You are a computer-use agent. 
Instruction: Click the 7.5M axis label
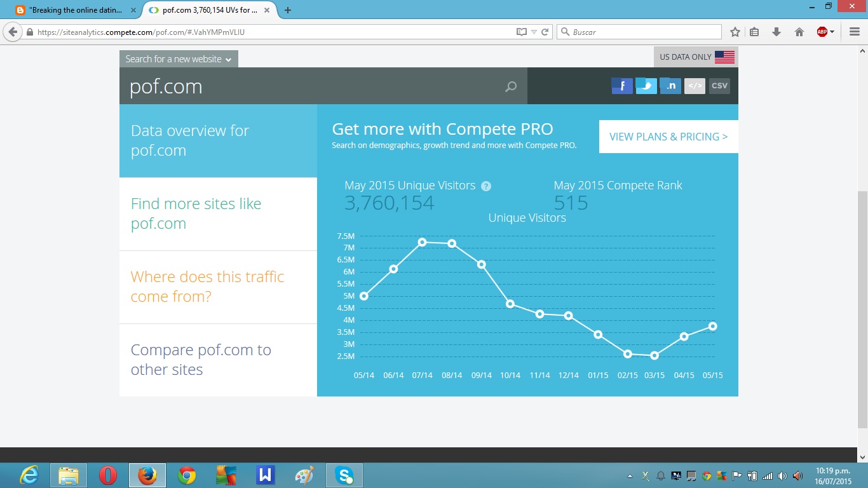(x=346, y=236)
